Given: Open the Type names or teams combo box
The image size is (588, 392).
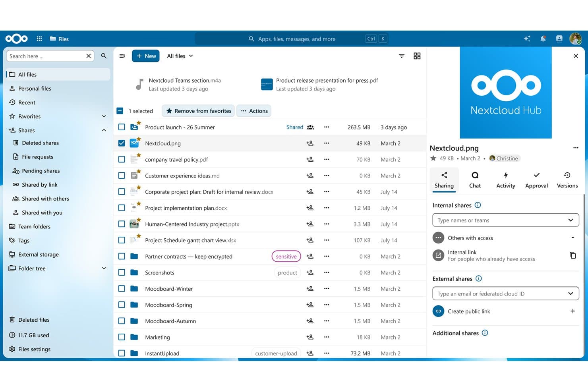Looking at the screenshot, I should 505,220.
